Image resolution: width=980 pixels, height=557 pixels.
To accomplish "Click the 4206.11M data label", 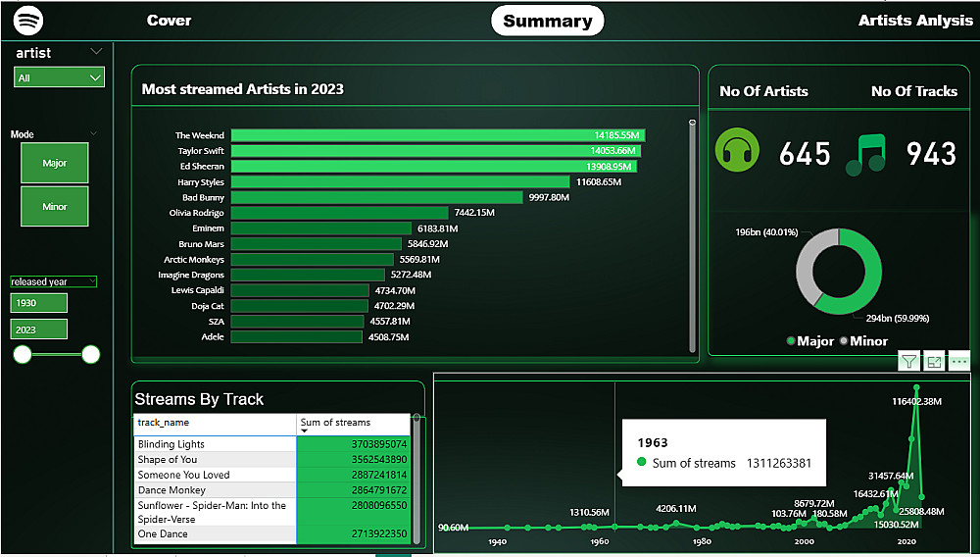I will coord(676,509).
